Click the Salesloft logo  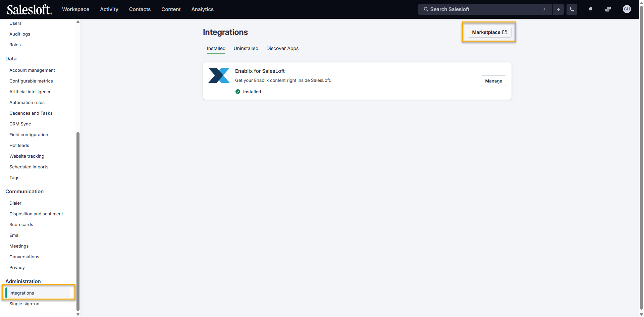click(x=30, y=9)
